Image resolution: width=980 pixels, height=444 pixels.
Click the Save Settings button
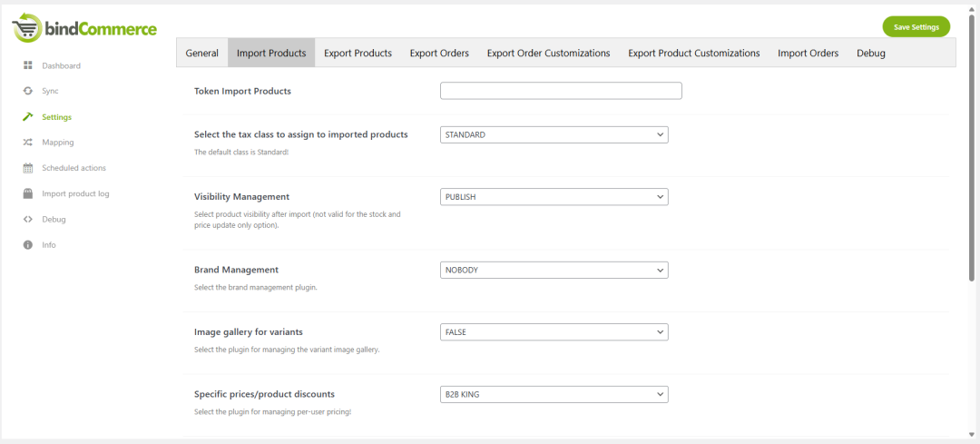pyautogui.click(x=916, y=27)
